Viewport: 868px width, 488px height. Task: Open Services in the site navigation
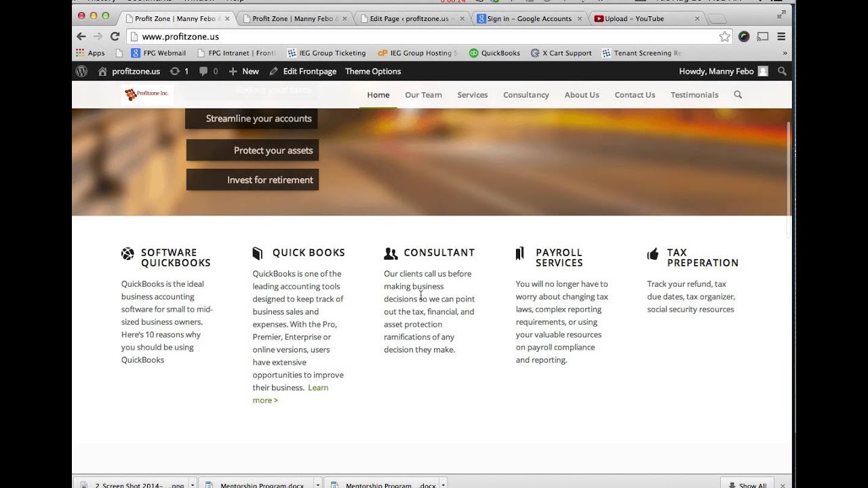coord(473,95)
